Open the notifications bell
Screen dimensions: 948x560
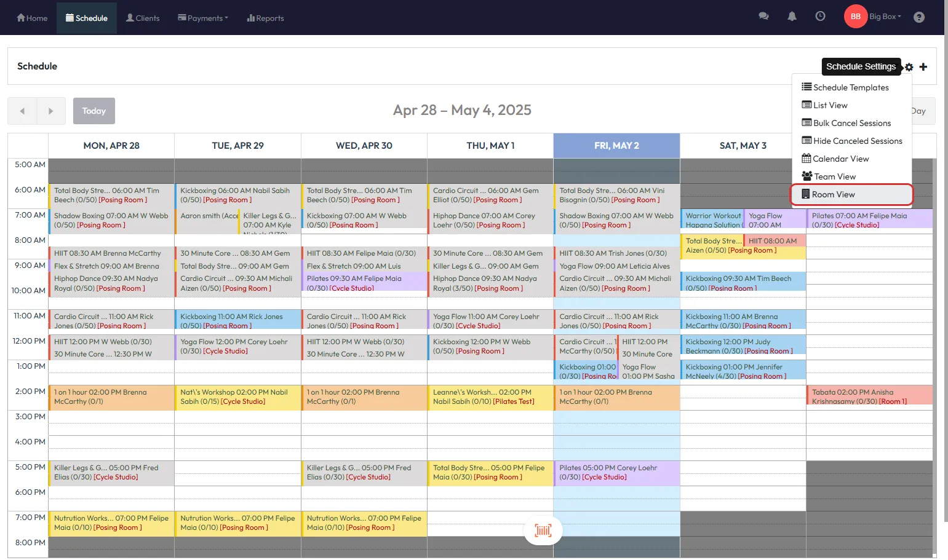(x=792, y=17)
